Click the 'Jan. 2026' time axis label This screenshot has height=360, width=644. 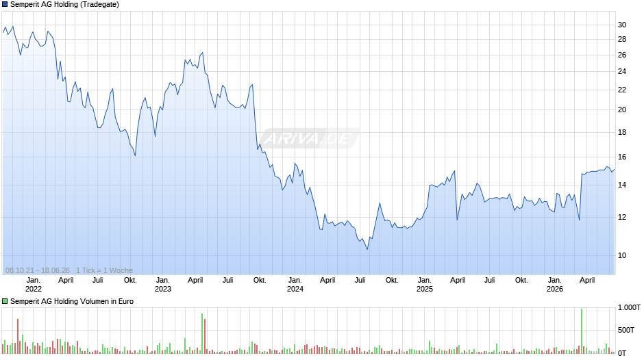554,285
